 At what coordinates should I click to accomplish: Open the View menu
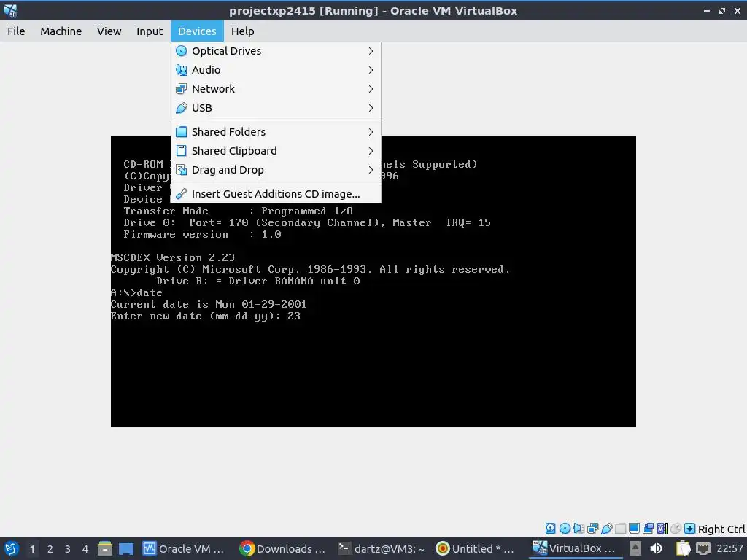(x=109, y=31)
